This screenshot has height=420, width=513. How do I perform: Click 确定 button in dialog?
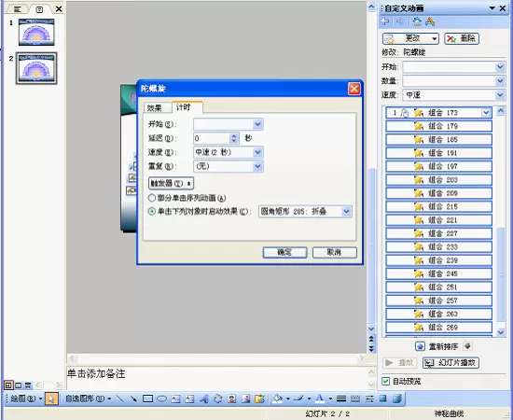click(x=284, y=252)
